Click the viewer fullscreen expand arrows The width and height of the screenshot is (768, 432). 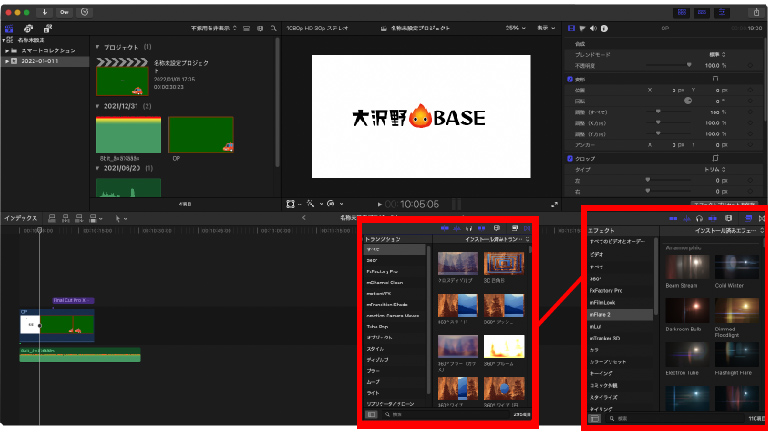point(554,204)
